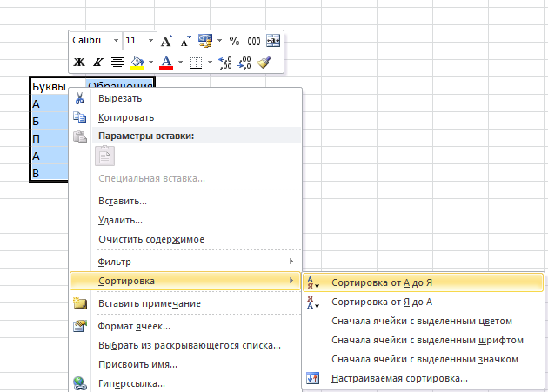Screen dimensions: 548x392
Task: Open the borders dropdown arrow
Action: click(209, 63)
